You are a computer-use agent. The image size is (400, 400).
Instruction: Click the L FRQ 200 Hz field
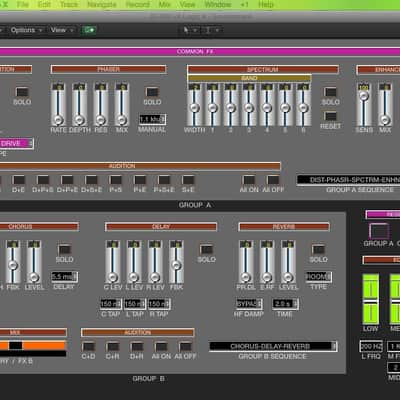371,346
